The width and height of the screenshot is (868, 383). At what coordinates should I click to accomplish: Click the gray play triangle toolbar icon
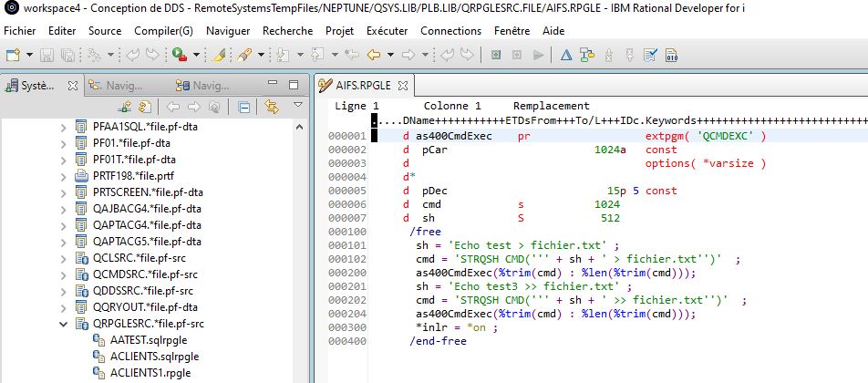coord(538,55)
